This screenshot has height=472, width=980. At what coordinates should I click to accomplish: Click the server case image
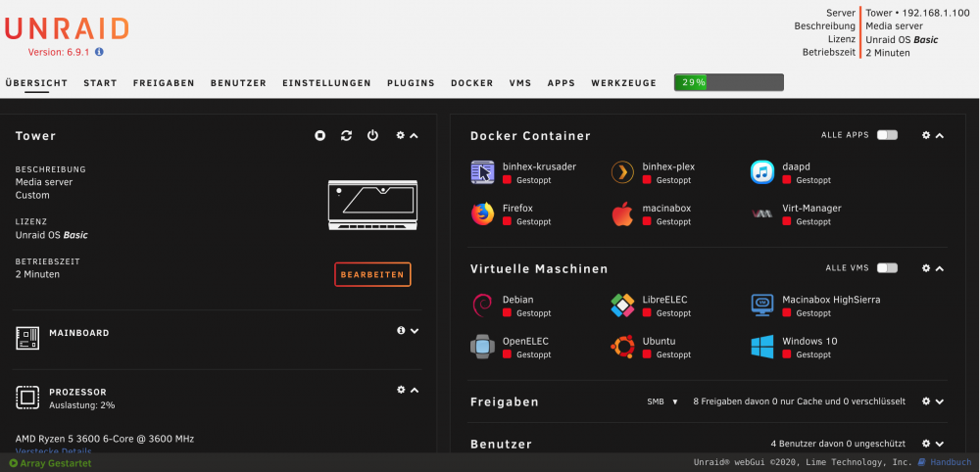click(372, 205)
